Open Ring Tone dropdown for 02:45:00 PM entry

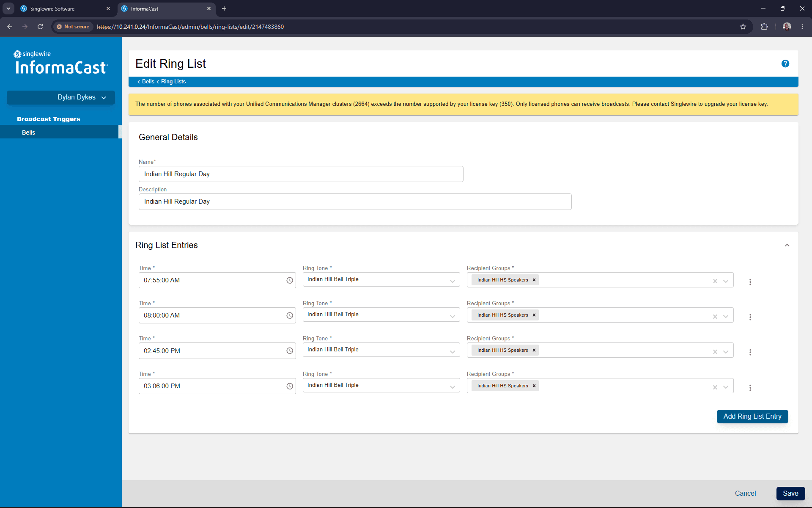point(381,350)
